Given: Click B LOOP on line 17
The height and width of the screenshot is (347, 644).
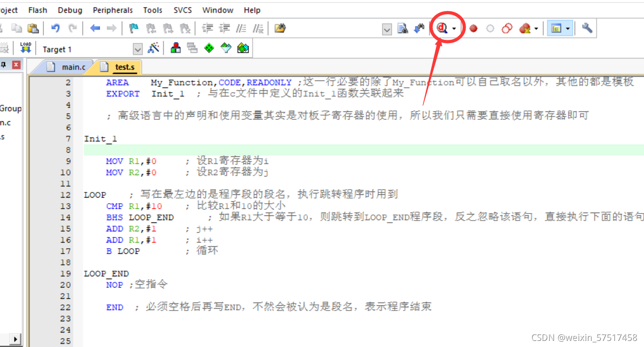Looking at the screenshot, I should coord(123,251).
